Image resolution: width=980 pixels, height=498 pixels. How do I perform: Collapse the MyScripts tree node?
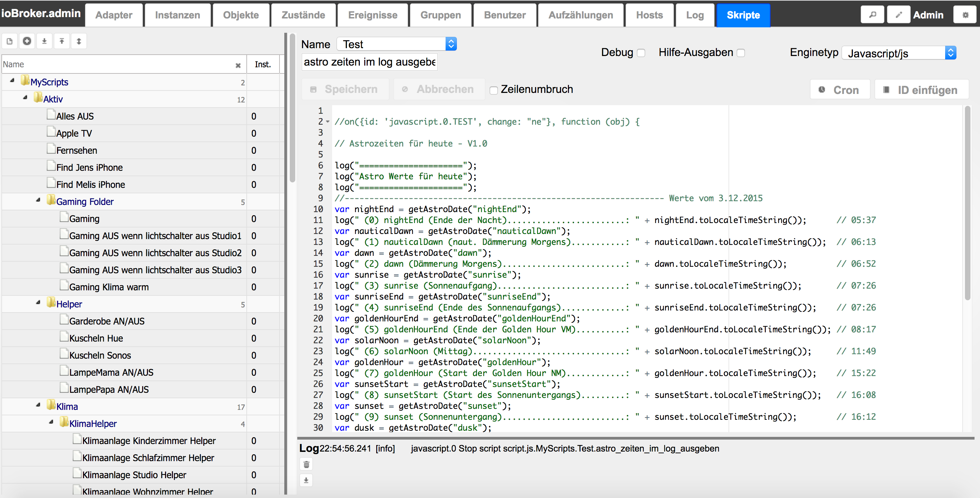click(x=12, y=81)
